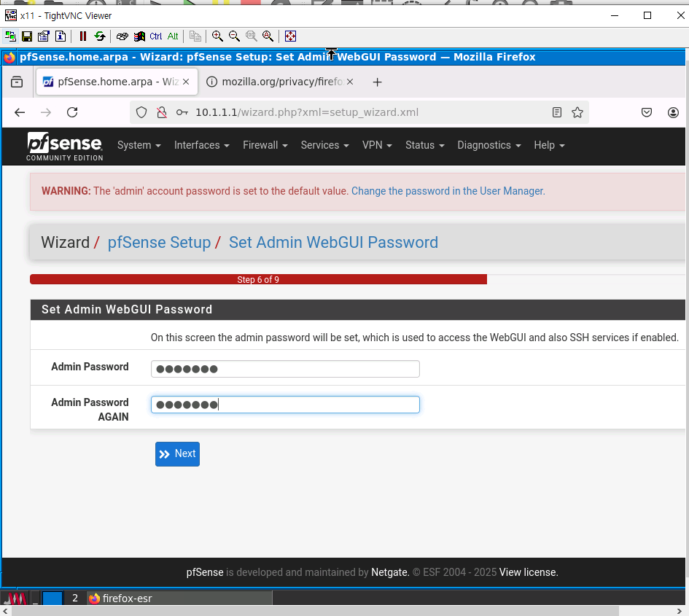The image size is (689, 616).
Task: Click the pfSense Setup breadcrumb link
Action: click(159, 243)
